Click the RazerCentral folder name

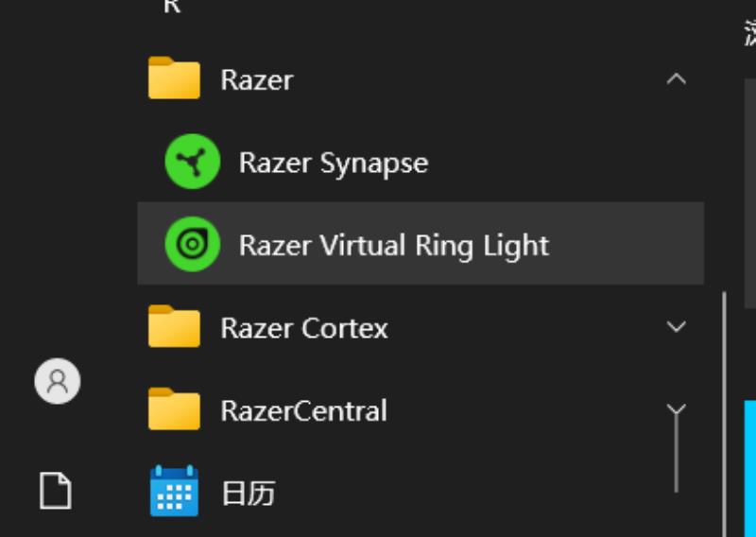303,411
